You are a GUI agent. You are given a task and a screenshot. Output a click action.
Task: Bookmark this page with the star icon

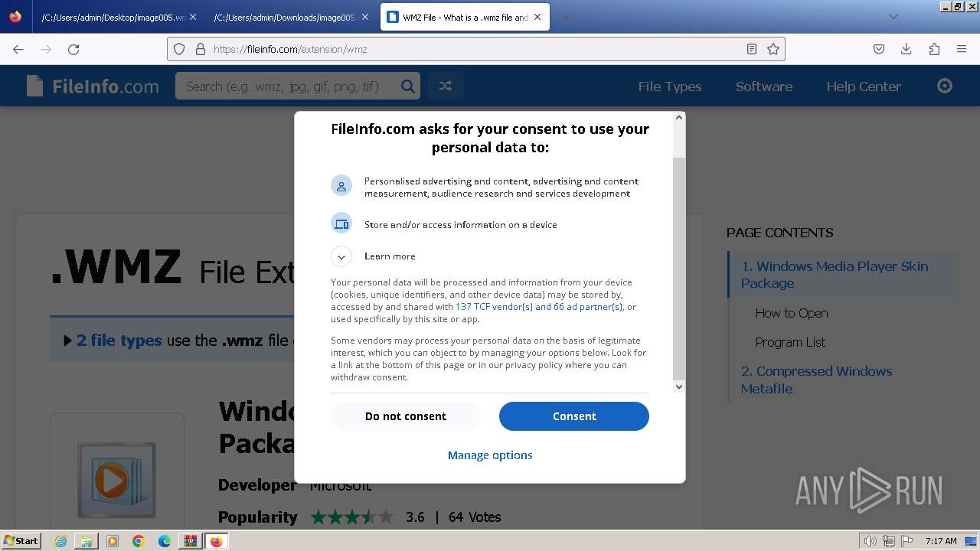pos(773,49)
